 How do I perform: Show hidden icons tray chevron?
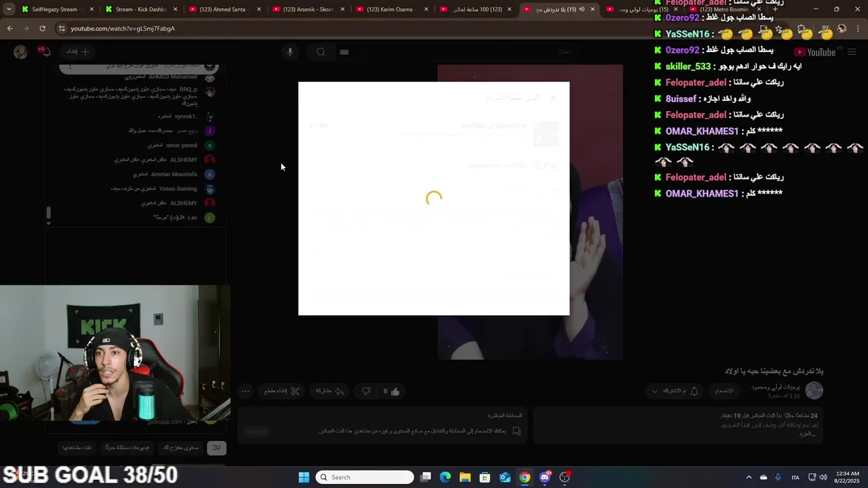(x=749, y=477)
